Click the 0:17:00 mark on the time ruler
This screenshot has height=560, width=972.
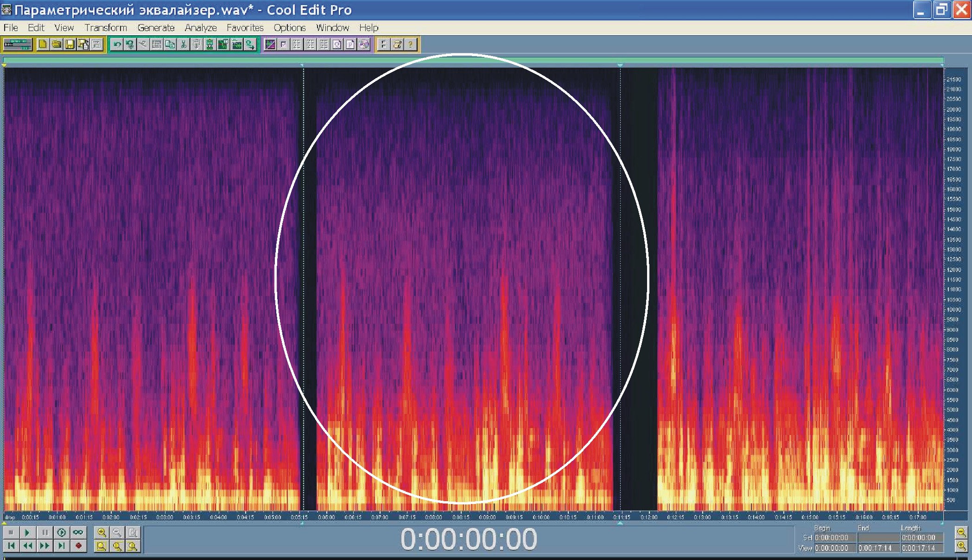coord(918,517)
